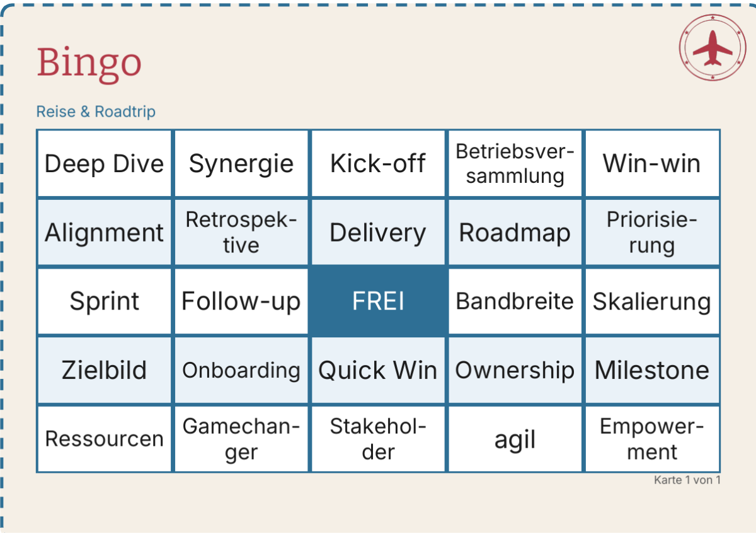Mark the Quick Win cell
The height and width of the screenshot is (536, 756).
tap(378, 370)
